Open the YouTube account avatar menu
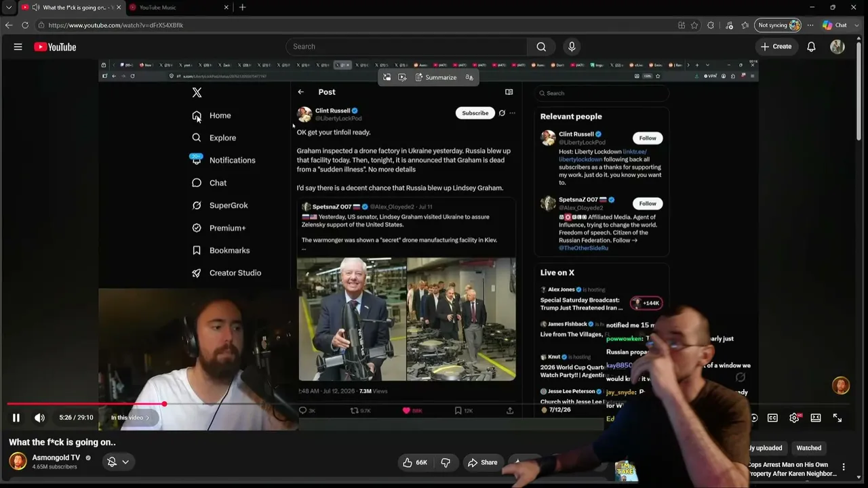 (837, 47)
